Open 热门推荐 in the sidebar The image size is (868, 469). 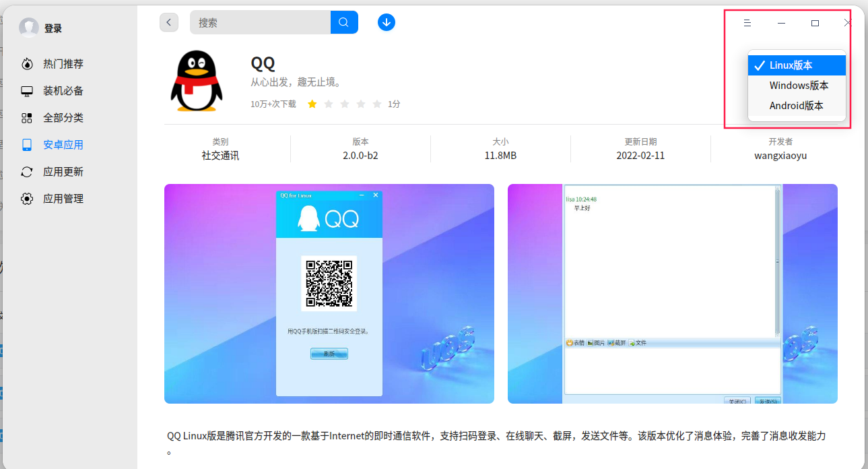[x=63, y=64]
